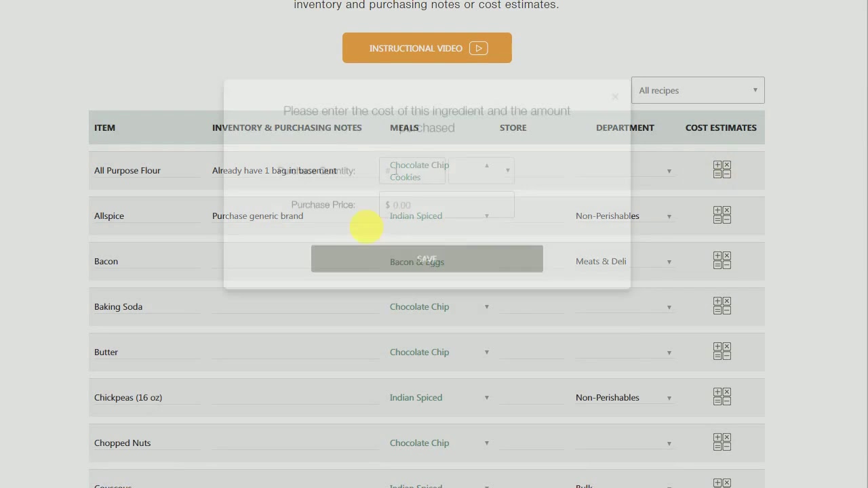Play the Instructional Video
Screen dimensions: 868x488
pos(427,48)
